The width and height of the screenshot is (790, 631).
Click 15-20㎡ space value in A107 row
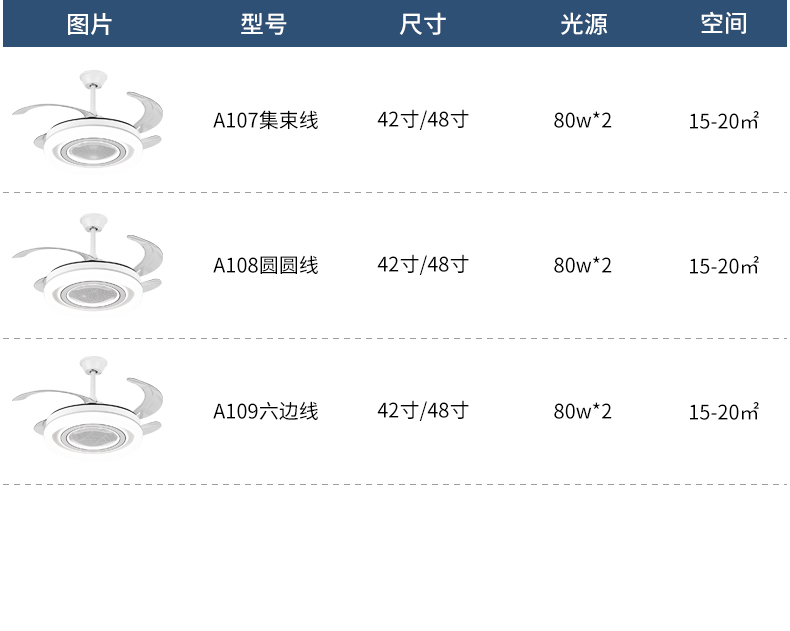tap(723, 121)
